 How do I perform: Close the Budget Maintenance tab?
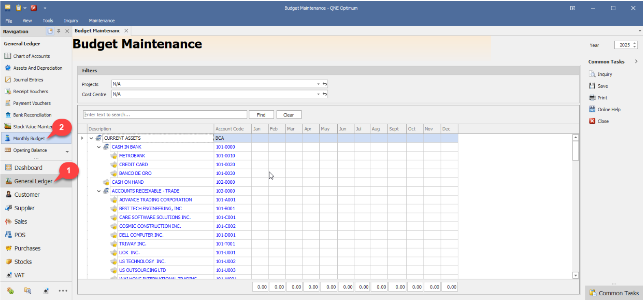(x=126, y=31)
